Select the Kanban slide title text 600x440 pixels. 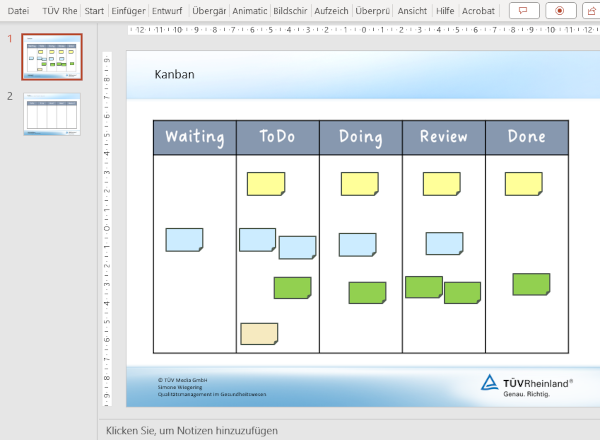coord(175,74)
